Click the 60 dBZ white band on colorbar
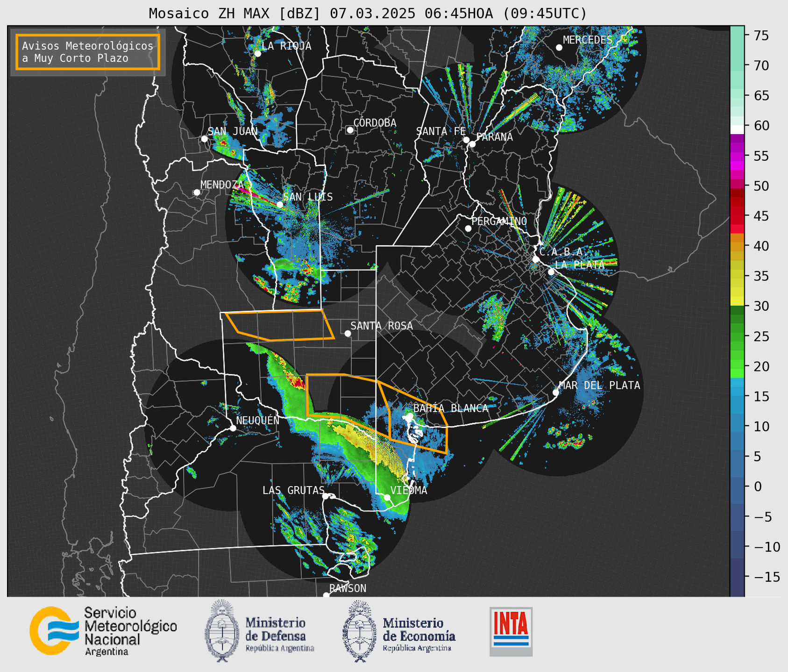Image resolution: width=788 pixels, height=672 pixels. [737, 129]
